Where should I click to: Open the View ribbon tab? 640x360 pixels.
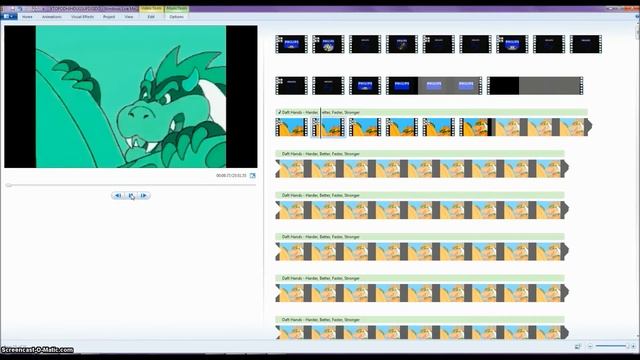click(129, 17)
